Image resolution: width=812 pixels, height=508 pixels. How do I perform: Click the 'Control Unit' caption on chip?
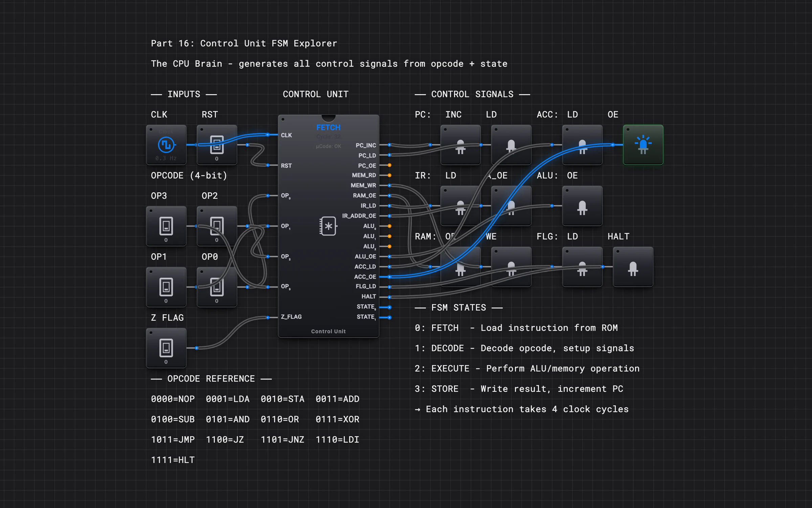point(328,331)
